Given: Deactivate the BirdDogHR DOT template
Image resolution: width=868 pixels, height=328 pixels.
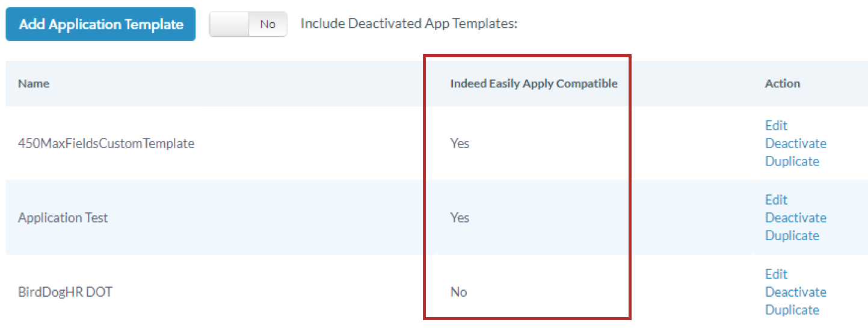Looking at the screenshot, I should pyautogui.click(x=795, y=292).
